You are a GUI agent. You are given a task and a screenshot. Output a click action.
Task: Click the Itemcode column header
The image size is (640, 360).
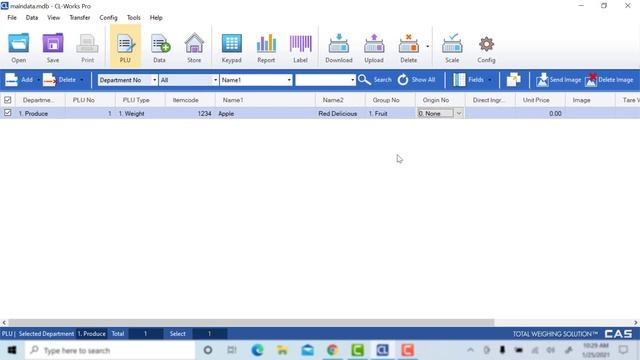coord(190,100)
